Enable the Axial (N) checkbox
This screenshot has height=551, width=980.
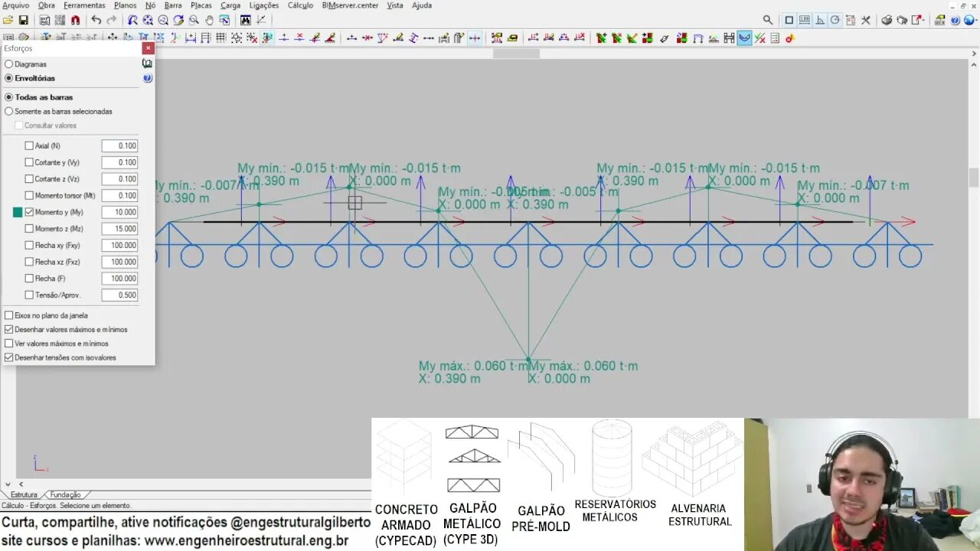click(x=29, y=145)
